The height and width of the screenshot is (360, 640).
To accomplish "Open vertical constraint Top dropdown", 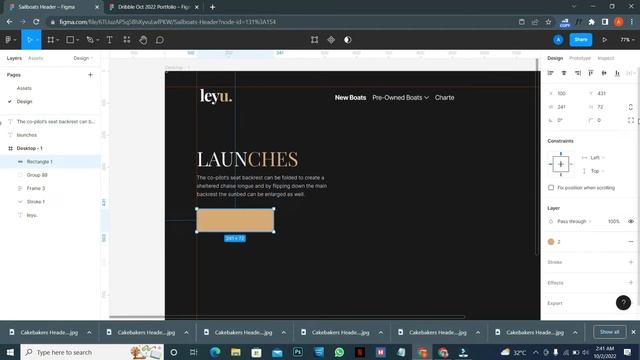I will [x=597, y=171].
